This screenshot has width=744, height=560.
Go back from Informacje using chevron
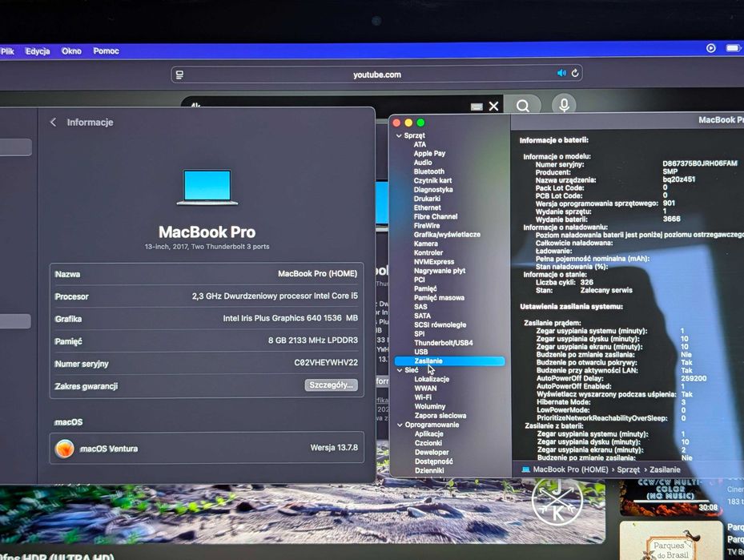tap(53, 123)
